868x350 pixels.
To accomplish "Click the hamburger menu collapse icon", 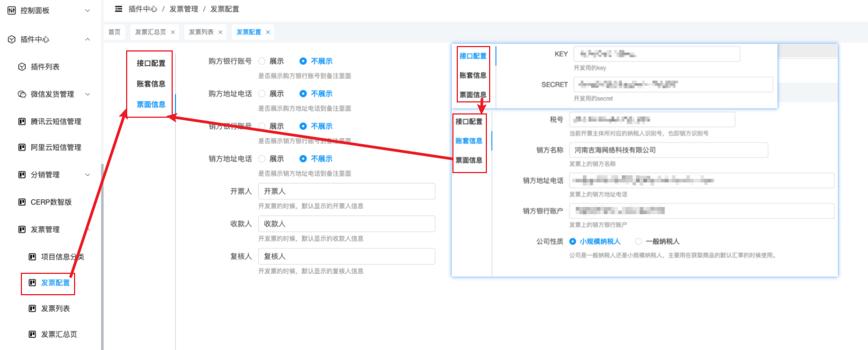I will click(x=118, y=9).
